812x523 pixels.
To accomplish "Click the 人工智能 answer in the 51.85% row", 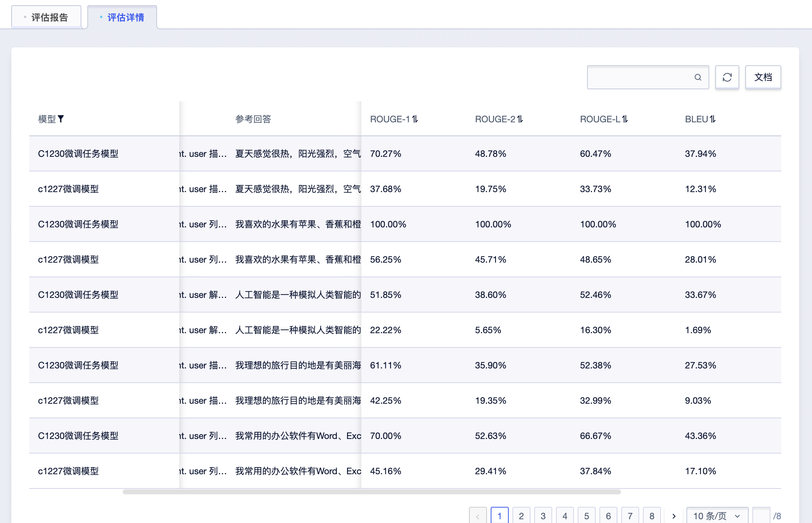I will coord(298,295).
